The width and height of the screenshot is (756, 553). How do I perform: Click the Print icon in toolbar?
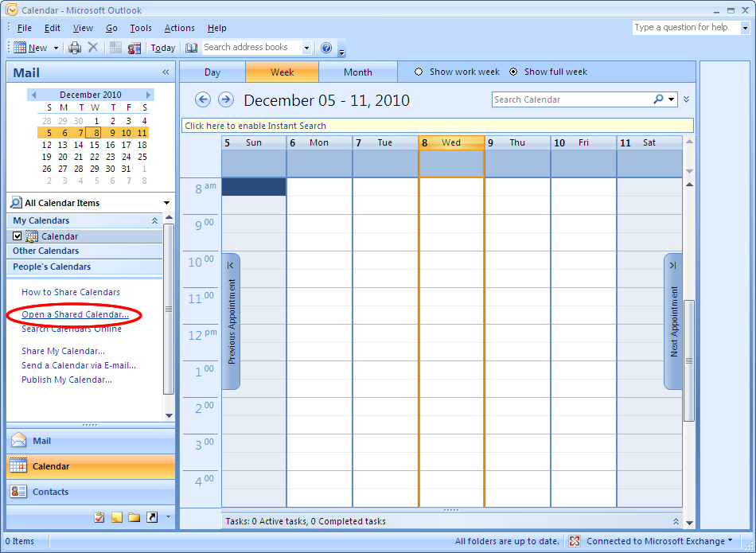click(x=75, y=48)
